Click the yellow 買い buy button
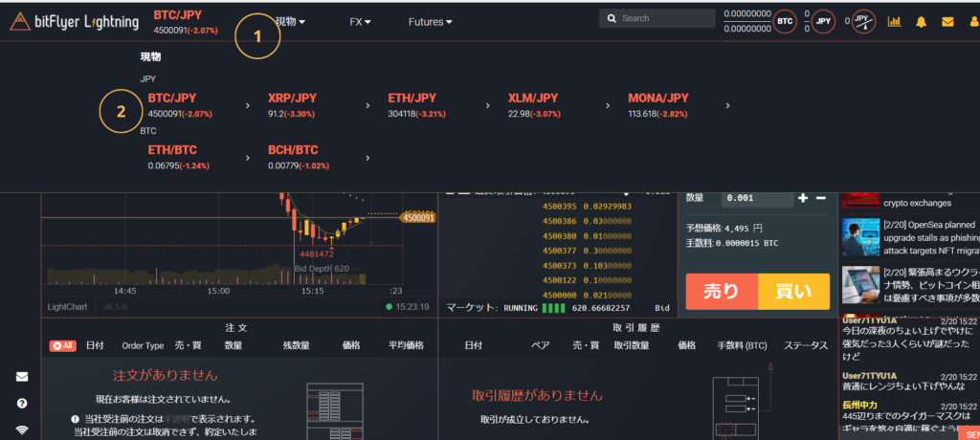 click(793, 291)
